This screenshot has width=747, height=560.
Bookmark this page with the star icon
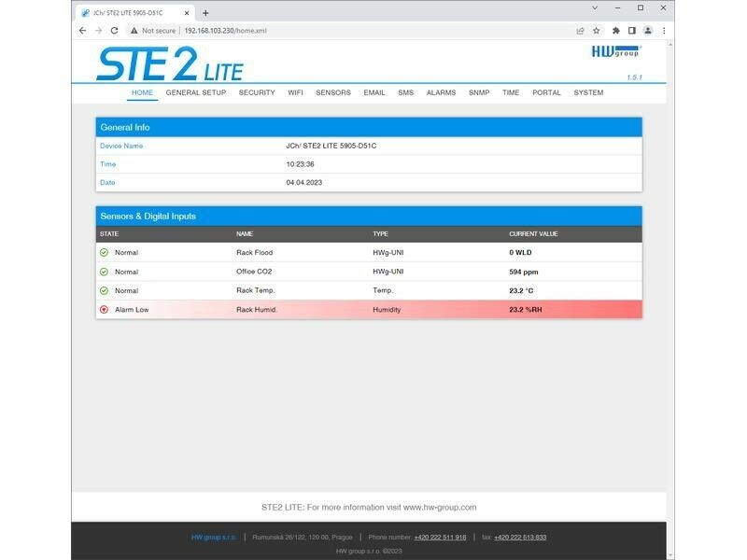click(596, 30)
